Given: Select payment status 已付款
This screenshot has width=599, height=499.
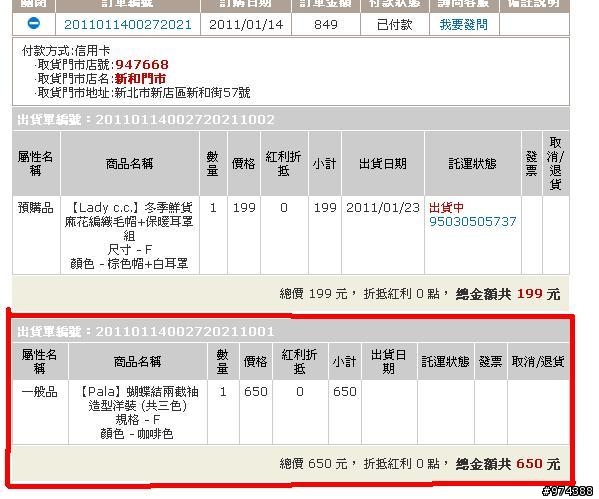Looking at the screenshot, I should 394,25.
